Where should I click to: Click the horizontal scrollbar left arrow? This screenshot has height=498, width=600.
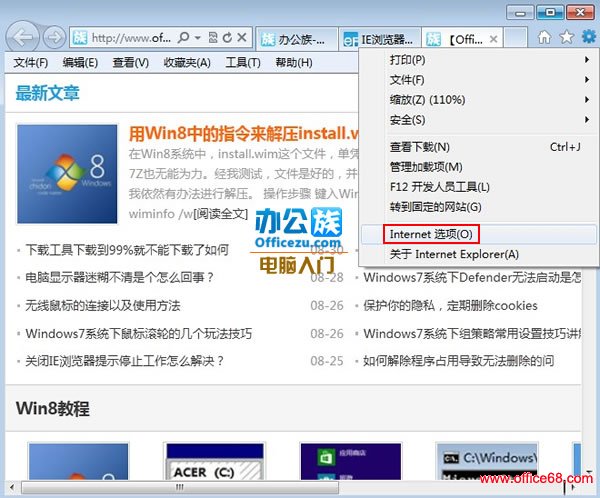pyautogui.click(x=12, y=487)
